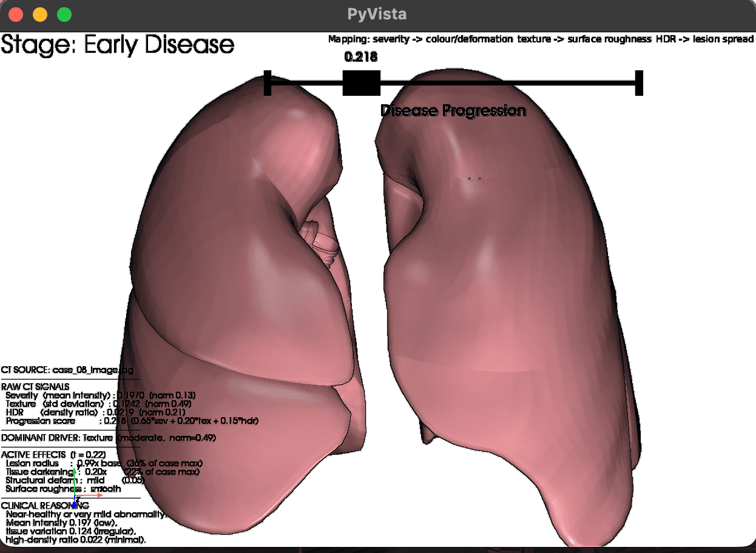Screen dimensions: 756x553
Task: Click the 'Mapping: severity -> colour/deformation' legend text
Action: (x=420, y=39)
